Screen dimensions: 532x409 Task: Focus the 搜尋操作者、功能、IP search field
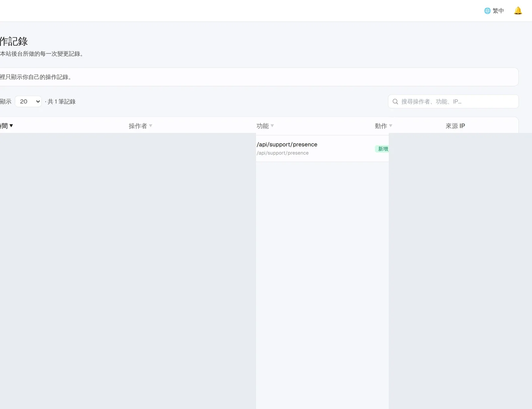coord(453,101)
